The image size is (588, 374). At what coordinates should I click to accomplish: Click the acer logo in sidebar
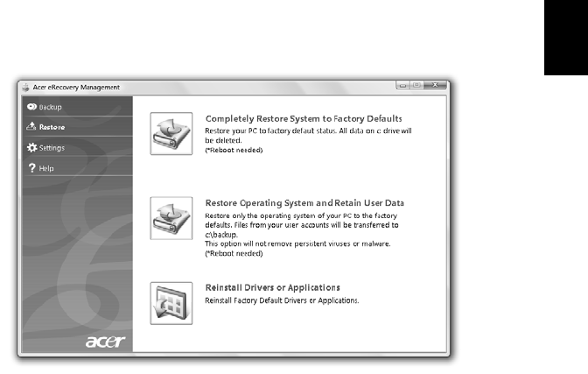pos(105,342)
